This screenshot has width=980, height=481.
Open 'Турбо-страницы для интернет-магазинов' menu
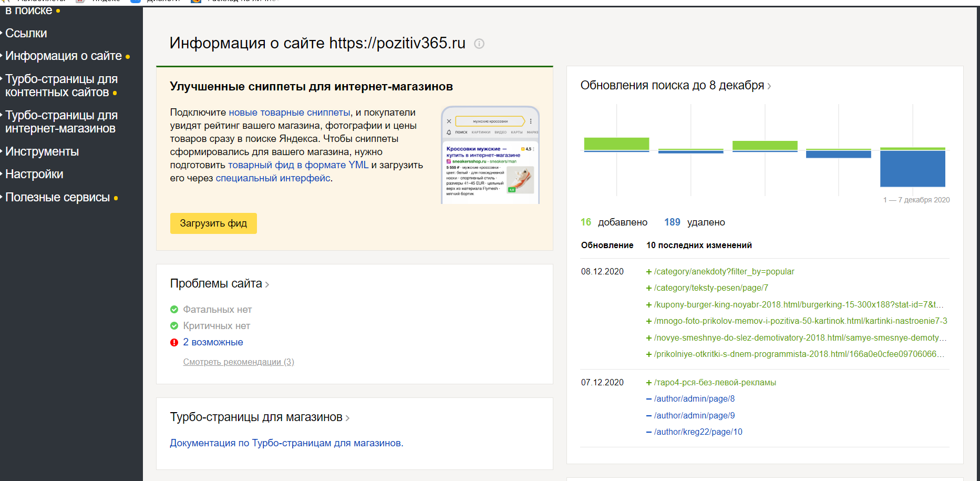(x=61, y=122)
